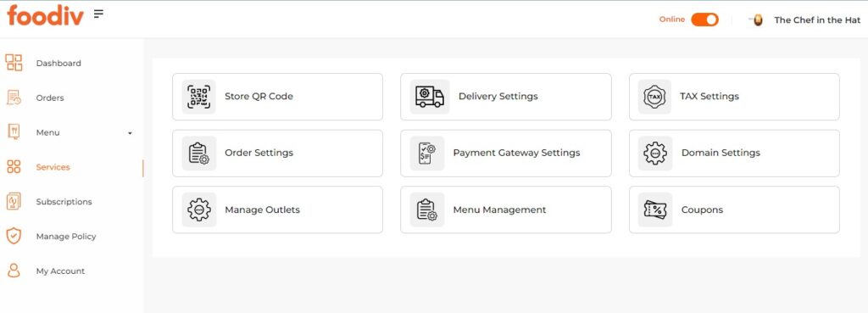Open Manage Outlets card
The image size is (868, 313).
277,210
